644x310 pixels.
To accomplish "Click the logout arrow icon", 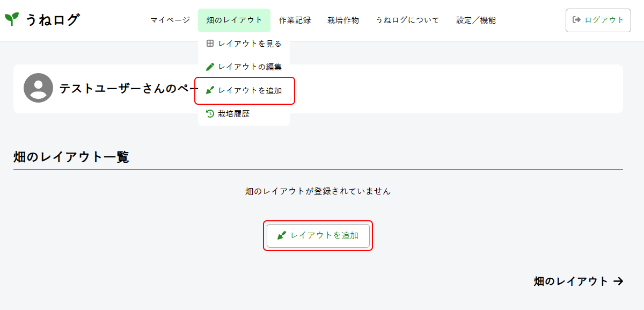I will coord(577,20).
